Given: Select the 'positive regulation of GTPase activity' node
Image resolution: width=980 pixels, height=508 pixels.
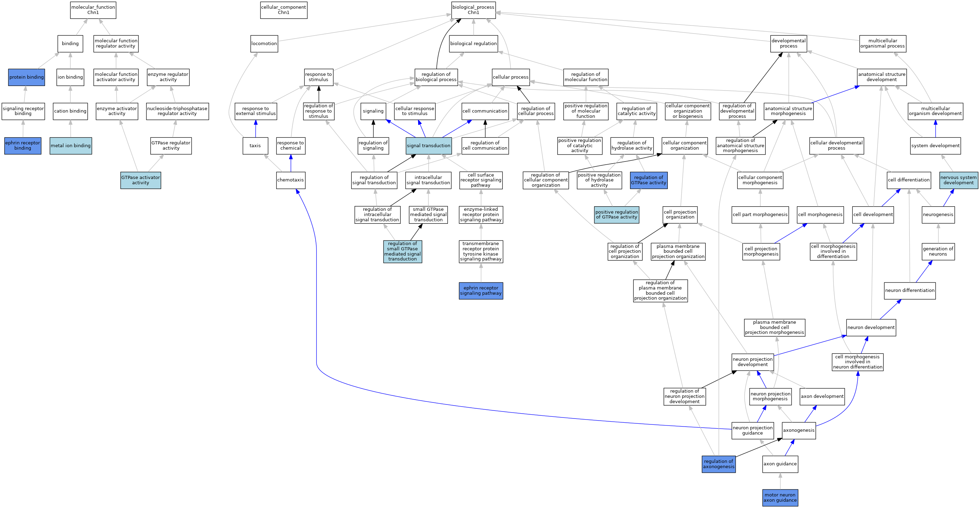Looking at the screenshot, I should [x=617, y=215].
